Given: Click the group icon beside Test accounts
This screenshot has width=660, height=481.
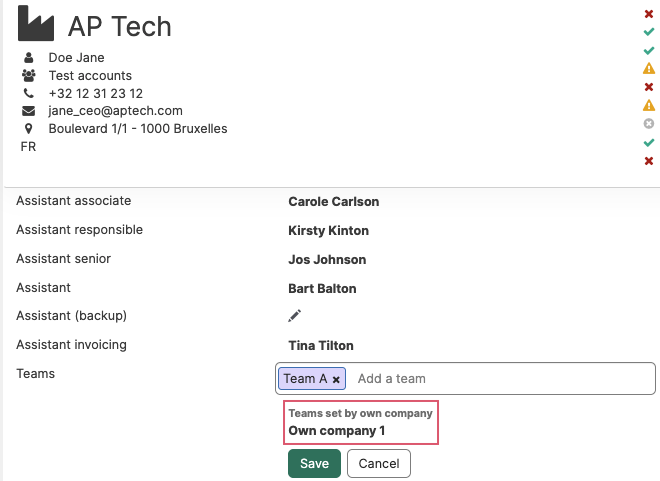Looking at the screenshot, I should (x=29, y=76).
